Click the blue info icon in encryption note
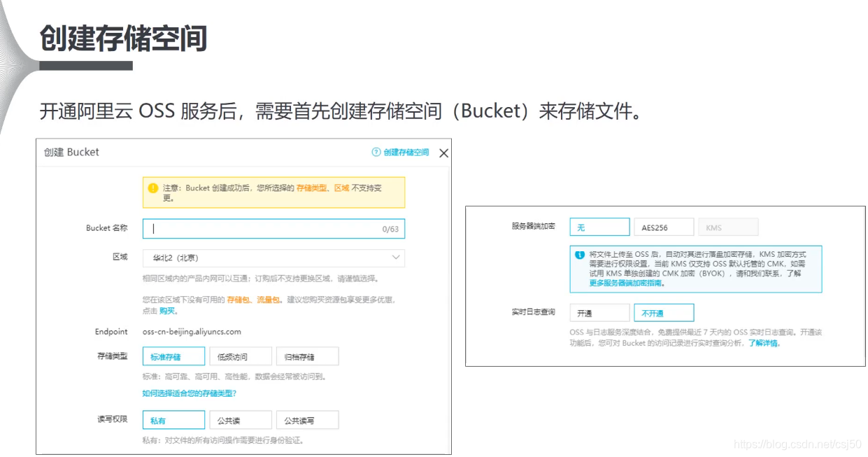 [579, 255]
